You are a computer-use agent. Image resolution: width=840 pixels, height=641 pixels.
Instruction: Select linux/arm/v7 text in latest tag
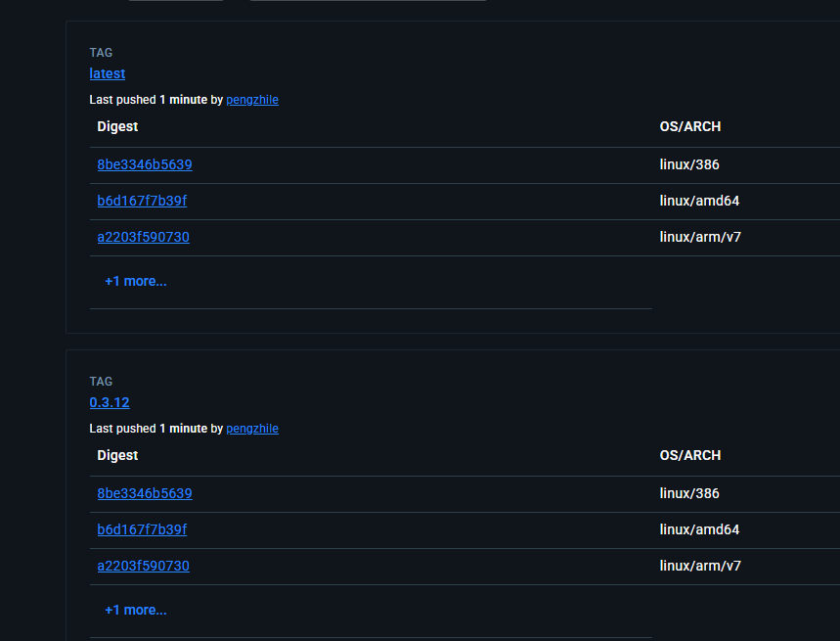[700, 237]
